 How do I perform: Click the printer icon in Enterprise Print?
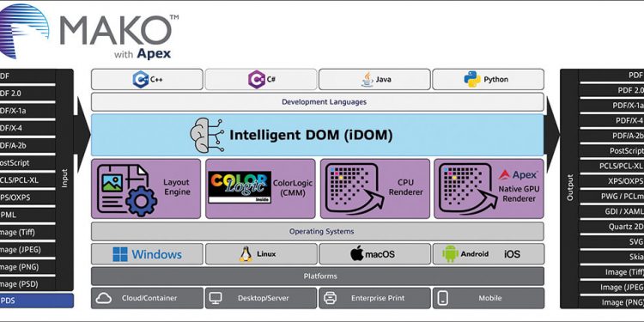click(330, 298)
